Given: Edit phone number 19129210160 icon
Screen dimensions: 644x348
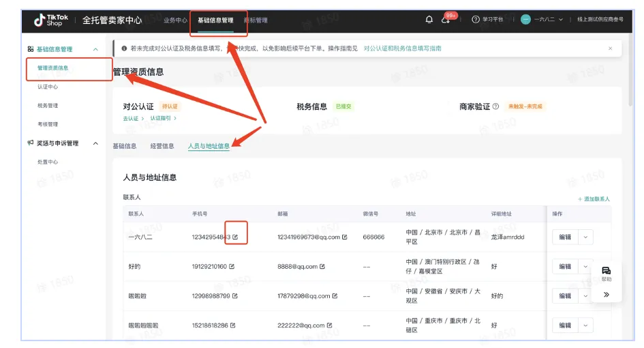Looking at the screenshot, I should (x=232, y=267).
